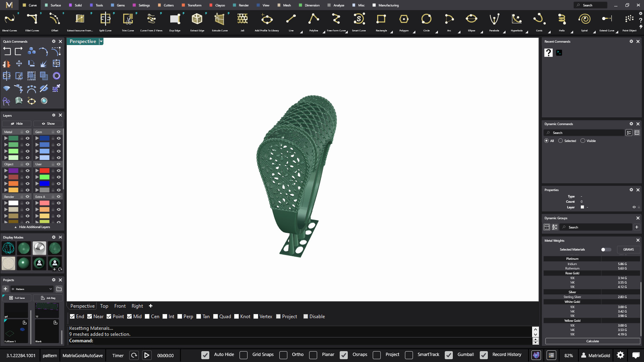Choose the Extrude Curve tool
The image size is (644, 362).
(x=220, y=22)
